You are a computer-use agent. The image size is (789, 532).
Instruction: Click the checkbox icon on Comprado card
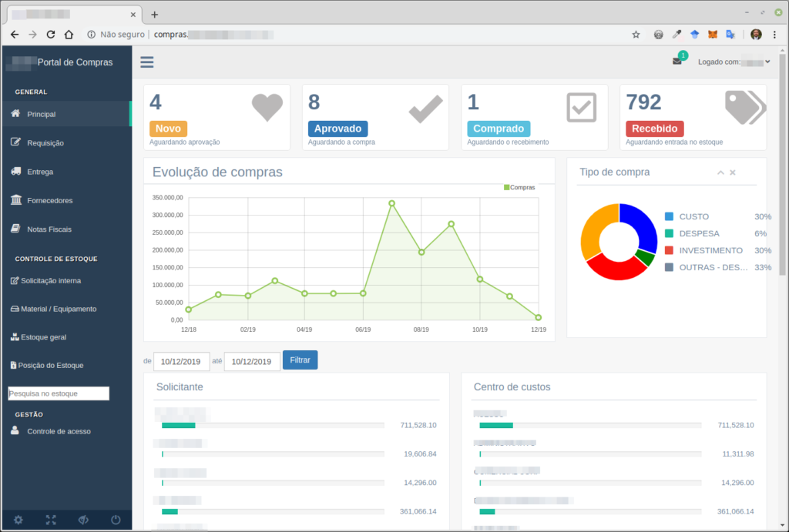tap(582, 108)
